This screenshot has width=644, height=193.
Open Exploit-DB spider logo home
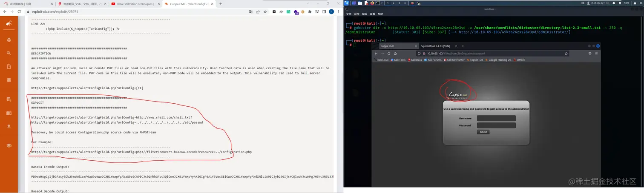click(9, 24)
